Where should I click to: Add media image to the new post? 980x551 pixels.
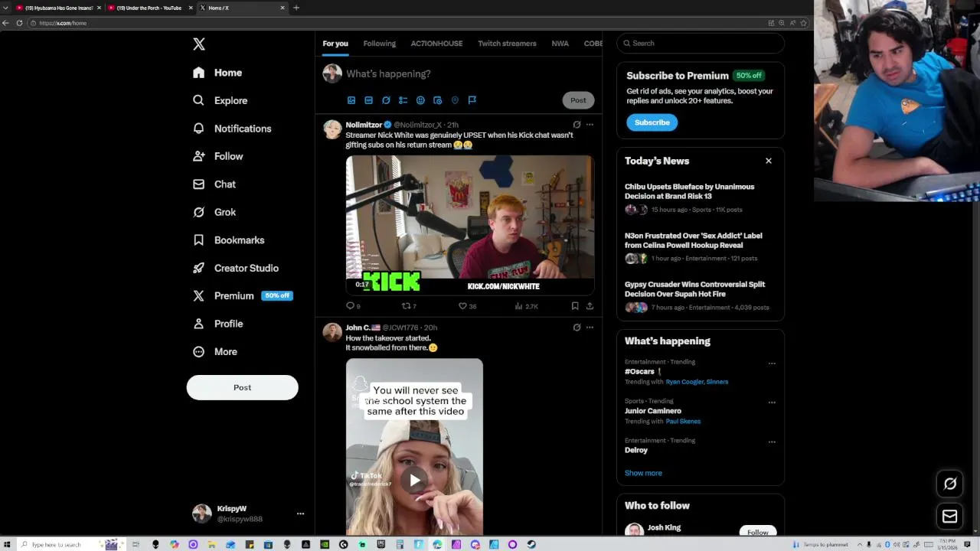(x=351, y=100)
